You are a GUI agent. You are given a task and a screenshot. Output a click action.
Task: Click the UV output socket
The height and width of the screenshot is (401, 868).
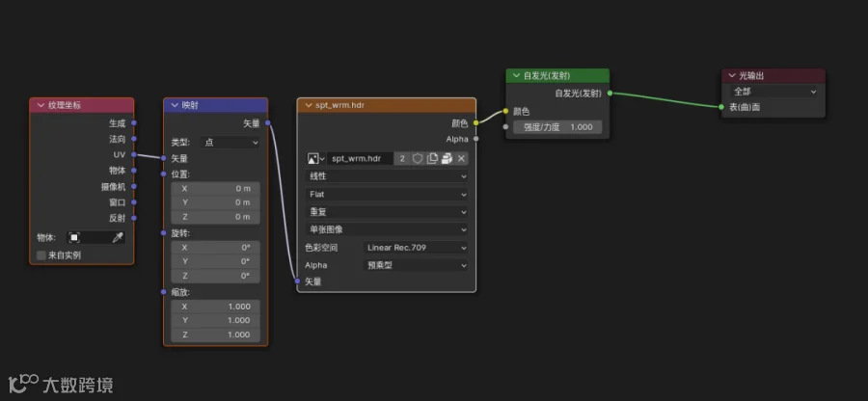[x=134, y=155]
